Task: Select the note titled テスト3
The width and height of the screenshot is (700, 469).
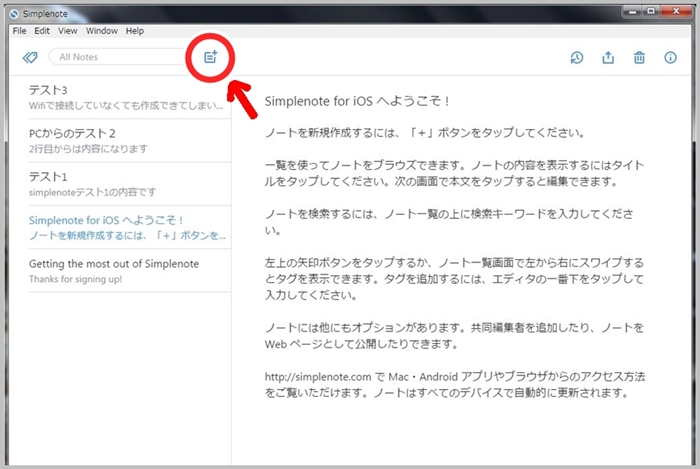Action: point(129,97)
